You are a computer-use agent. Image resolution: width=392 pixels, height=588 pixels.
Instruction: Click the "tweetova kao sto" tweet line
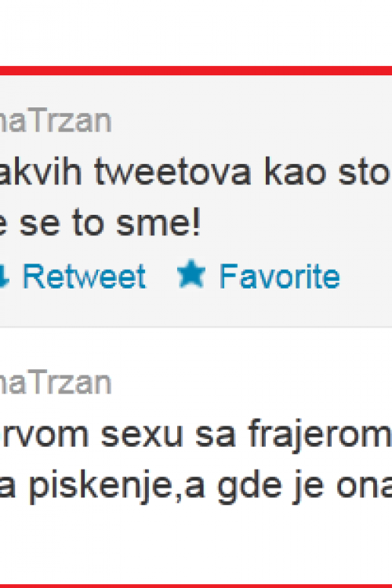(196, 172)
